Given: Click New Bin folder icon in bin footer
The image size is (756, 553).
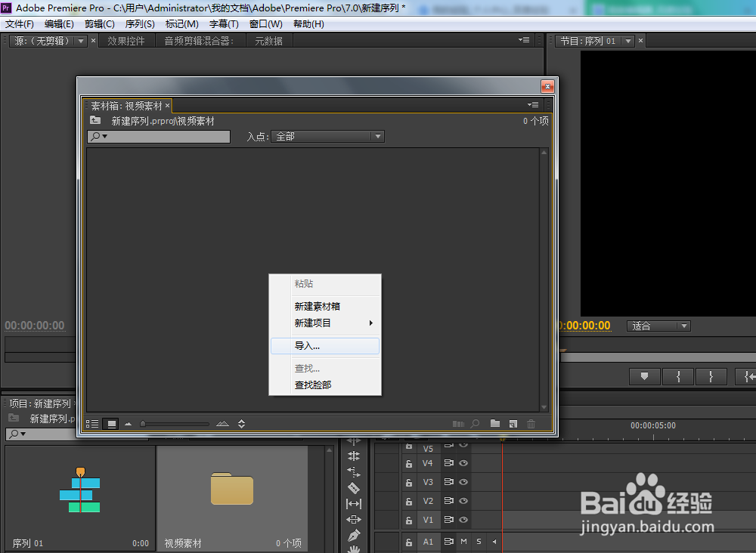Looking at the screenshot, I should tap(495, 423).
